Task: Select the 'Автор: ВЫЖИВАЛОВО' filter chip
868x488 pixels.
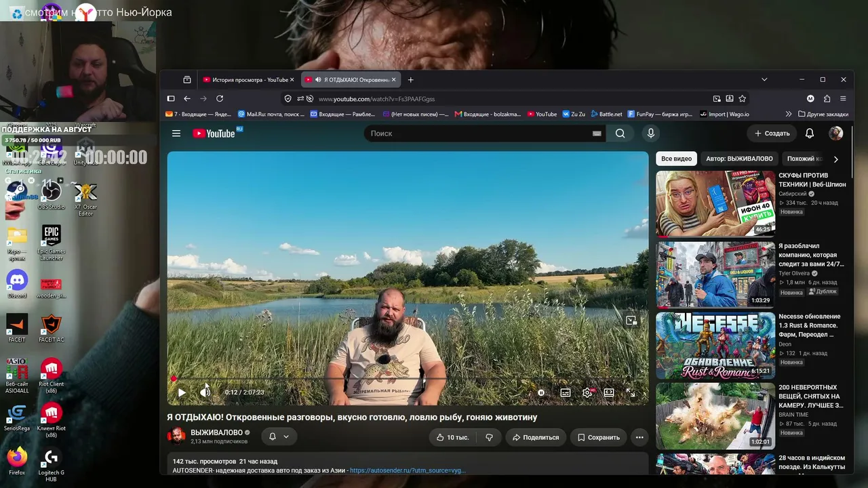Action: click(739, 159)
